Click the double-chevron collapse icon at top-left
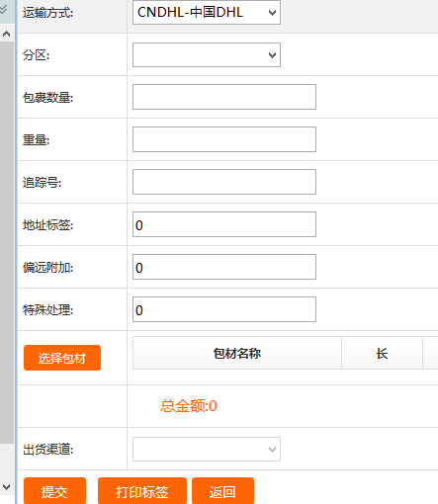 (3, 9)
